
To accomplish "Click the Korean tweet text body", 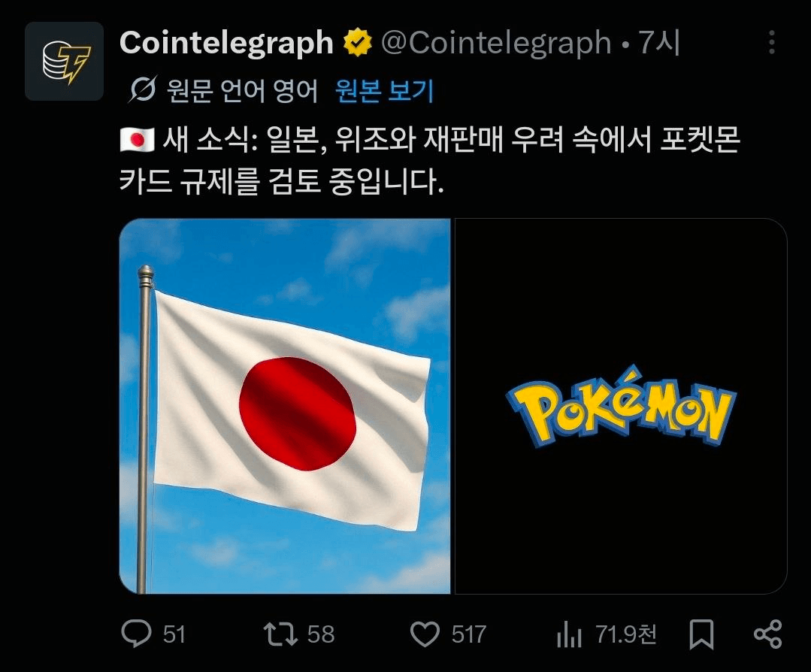I will [x=430, y=160].
